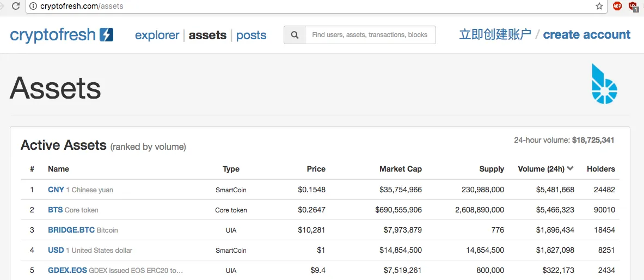644x280 pixels.
Task: Click the Chinese create account link
Action: pos(495,34)
